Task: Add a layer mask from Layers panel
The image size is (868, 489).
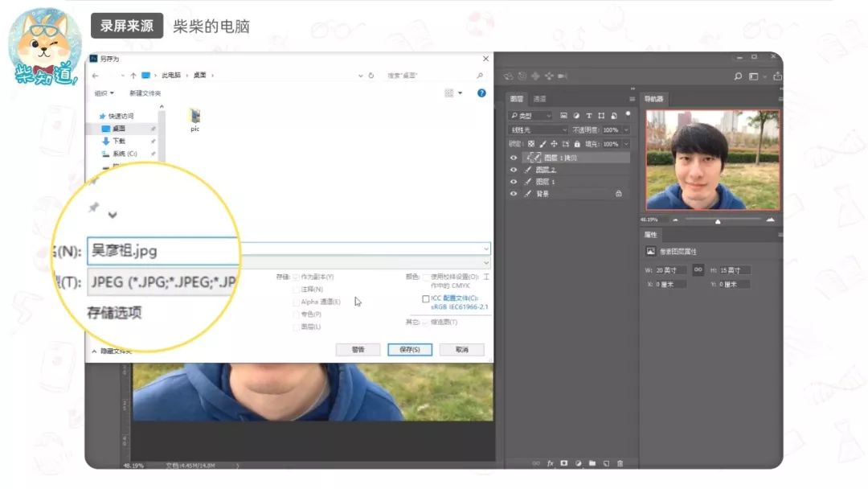Action: (x=564, y=463)
